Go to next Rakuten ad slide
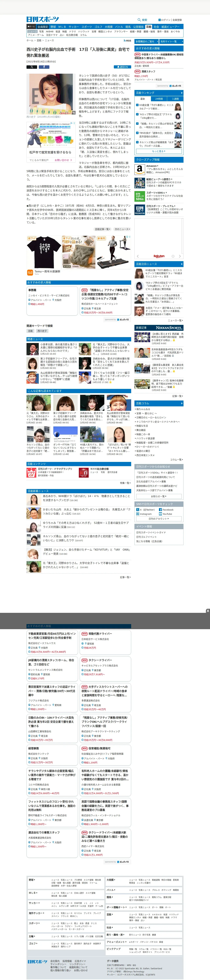 [x=180, y=256]
